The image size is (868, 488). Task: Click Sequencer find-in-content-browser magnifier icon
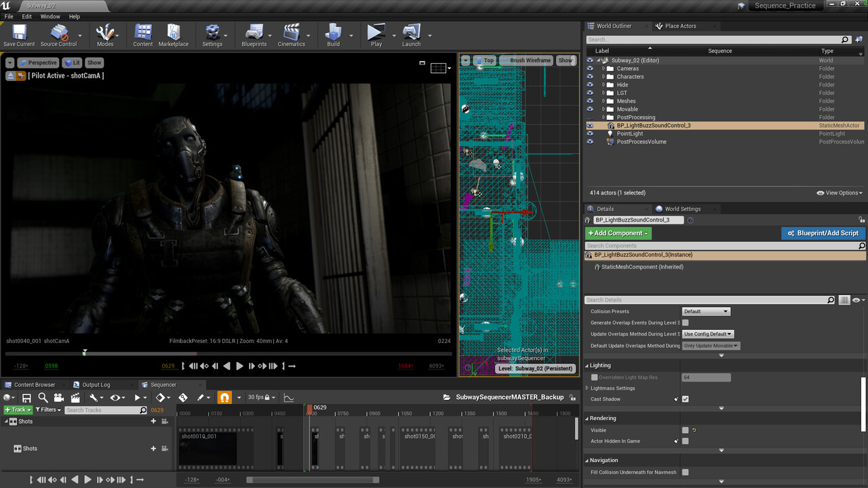(x=43, y=398)
